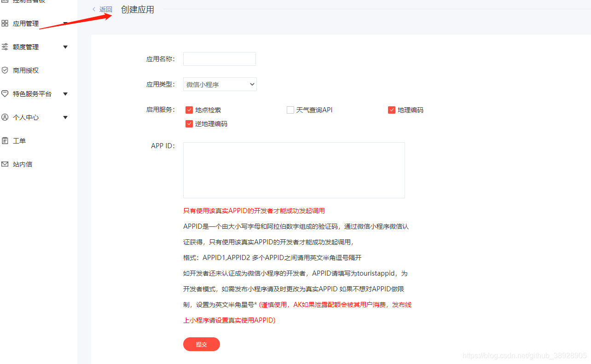
Task: Click the 提交 submit button
Action: [x=201, y=344]
